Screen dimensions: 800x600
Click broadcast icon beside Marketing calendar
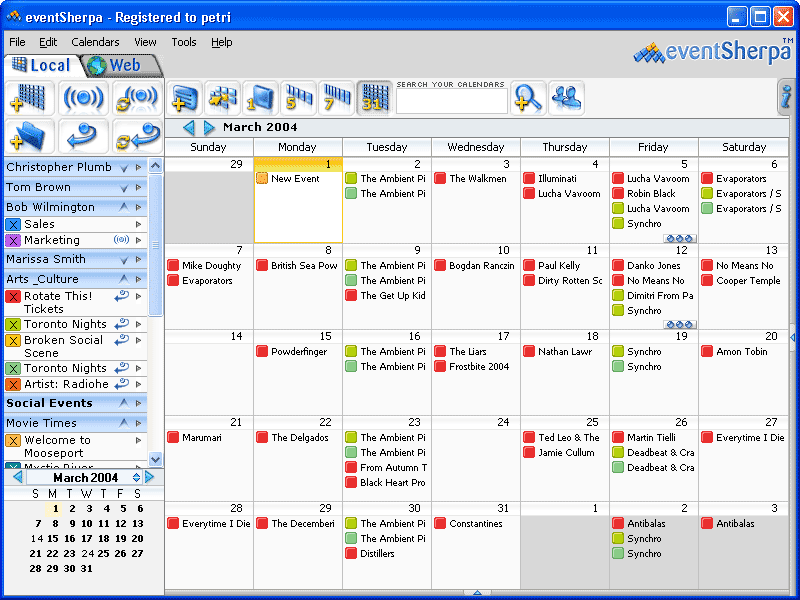[121, 240]
